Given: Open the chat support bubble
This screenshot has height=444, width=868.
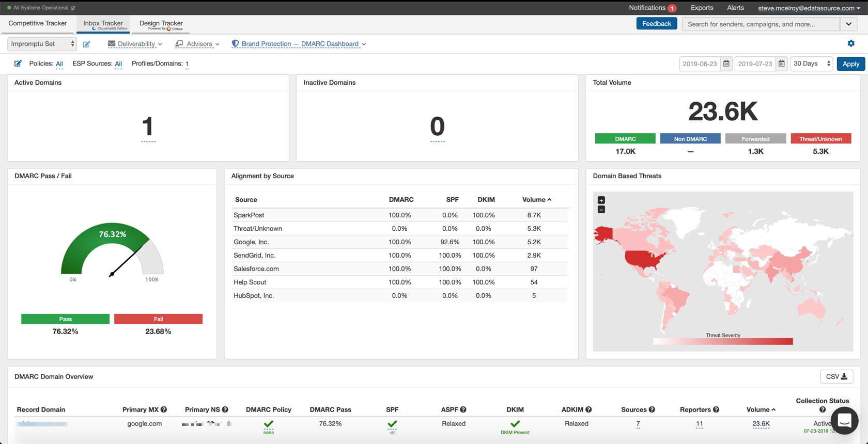Looking at the screenshot, I should tap(844, 421).
